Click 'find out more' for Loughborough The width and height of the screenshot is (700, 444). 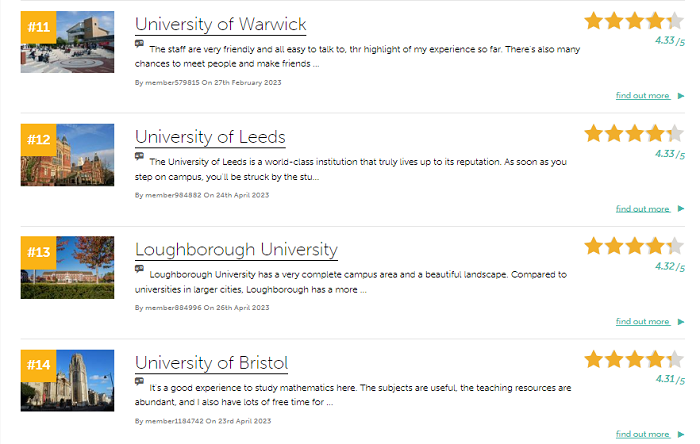click(643, 322)
